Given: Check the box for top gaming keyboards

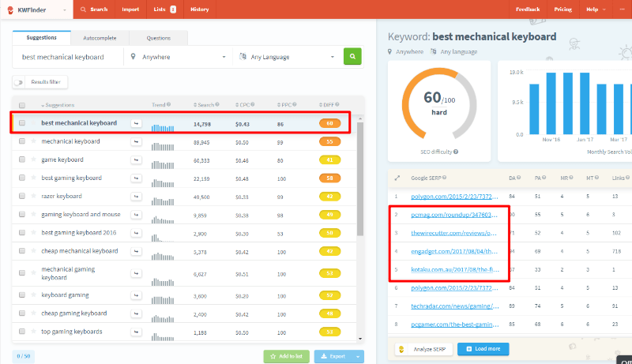Looking at the screenshot, I should point(22,332).
